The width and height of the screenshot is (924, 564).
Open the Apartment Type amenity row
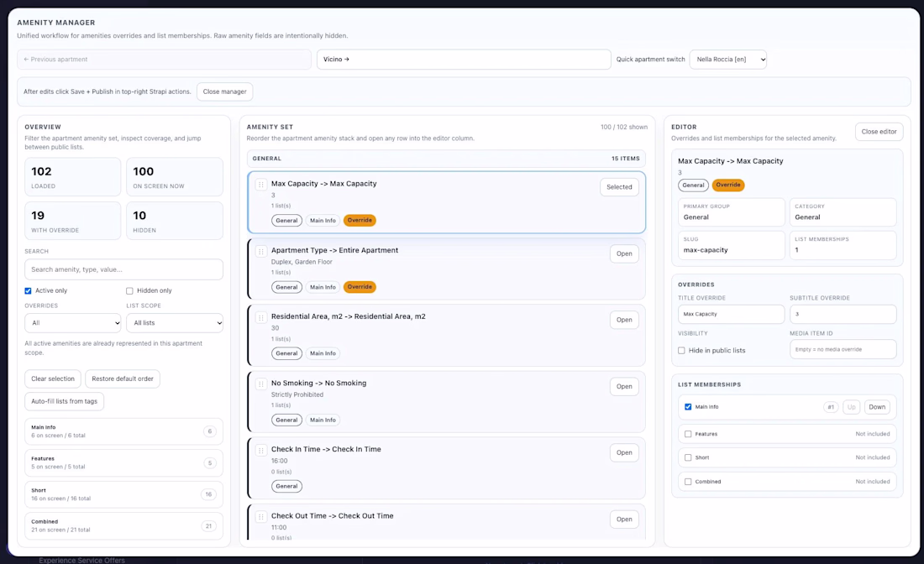tap(624, 253)
